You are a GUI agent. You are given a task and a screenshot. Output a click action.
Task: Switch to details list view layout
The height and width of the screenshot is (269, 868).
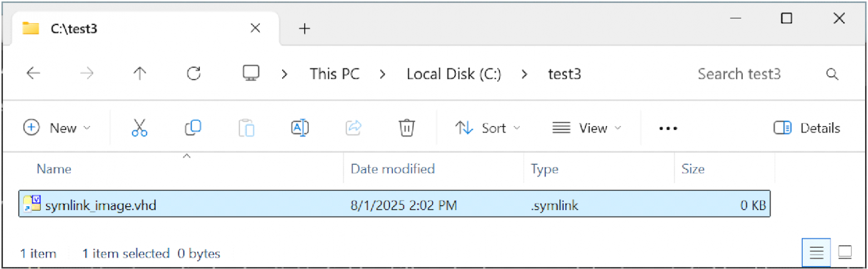816,252
